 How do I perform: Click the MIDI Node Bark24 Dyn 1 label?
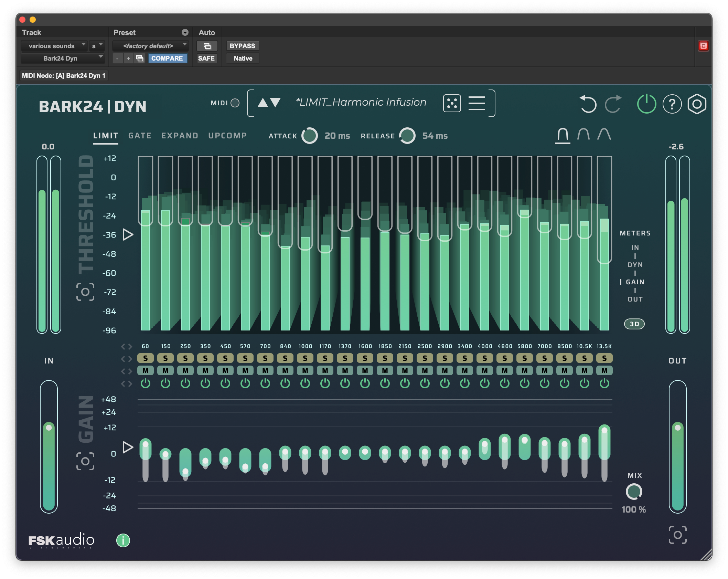pos(64,75)
